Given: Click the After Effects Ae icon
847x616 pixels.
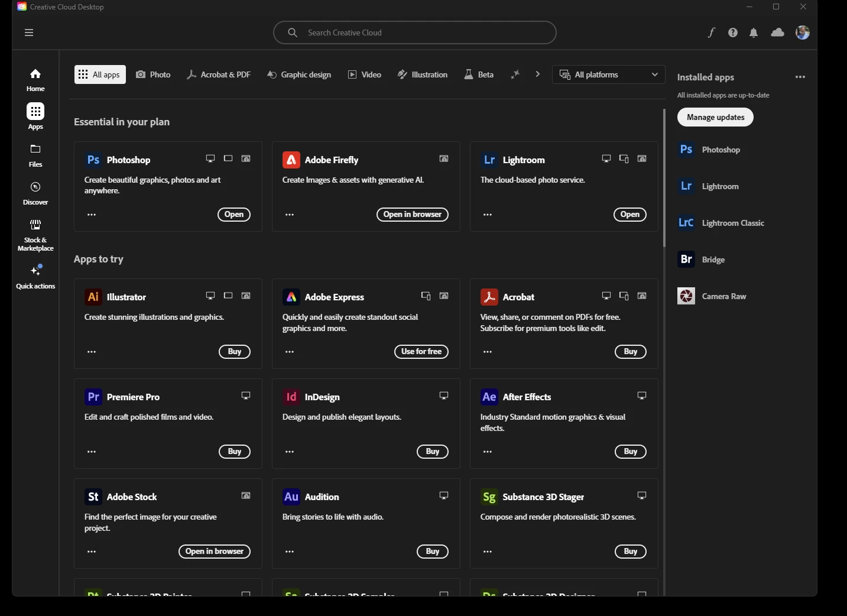Looking at the screenshot, I should click(489, 397).
